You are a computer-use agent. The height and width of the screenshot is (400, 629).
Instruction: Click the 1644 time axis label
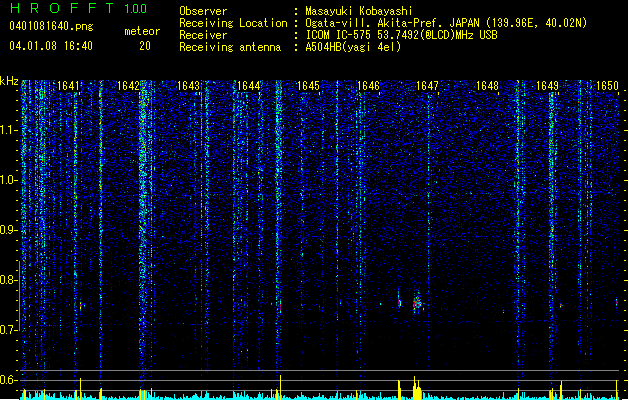click(x=248, y=86)
